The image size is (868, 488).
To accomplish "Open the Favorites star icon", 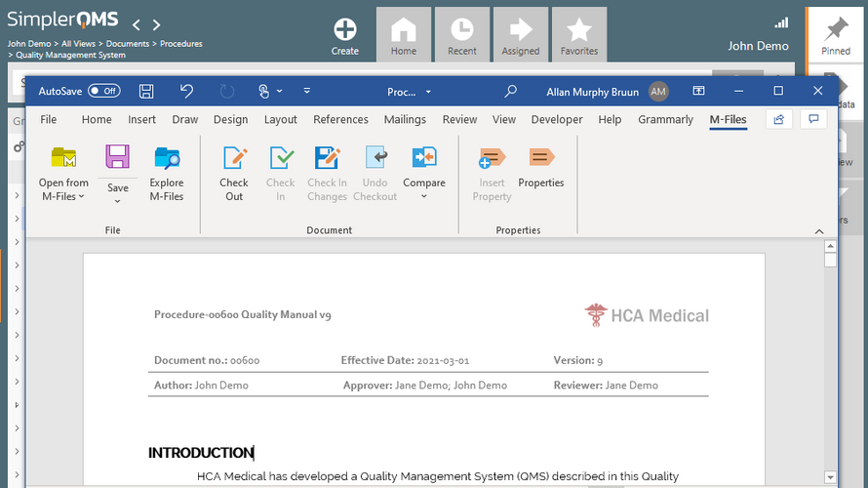I will click(579, 29).
